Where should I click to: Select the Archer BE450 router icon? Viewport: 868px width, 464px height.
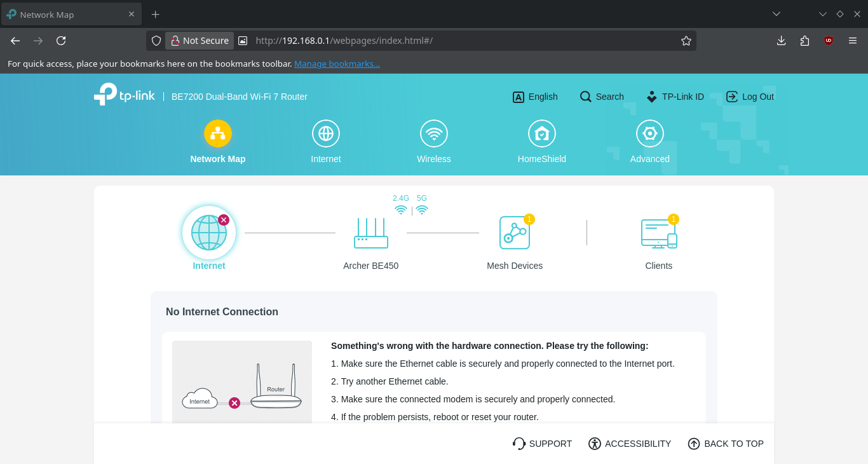pyautogui.click(x=371, y=233)
